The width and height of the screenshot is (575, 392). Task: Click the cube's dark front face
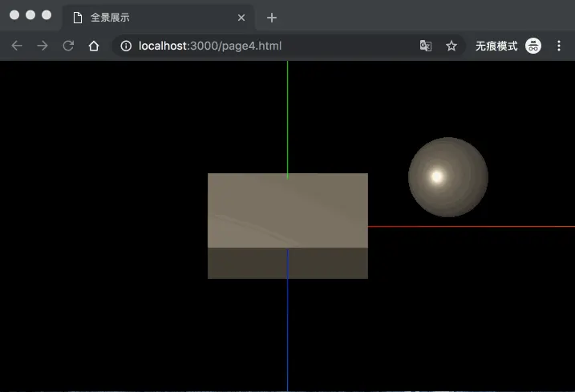click(288, 263)
